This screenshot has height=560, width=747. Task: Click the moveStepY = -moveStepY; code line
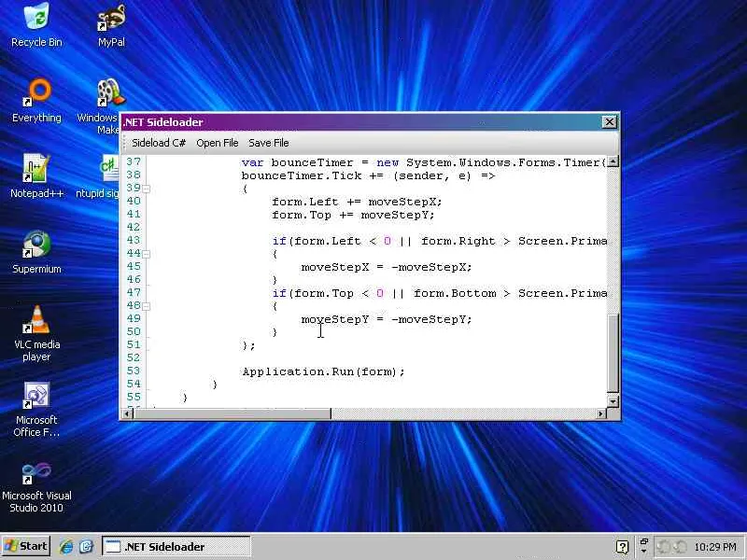387,319
